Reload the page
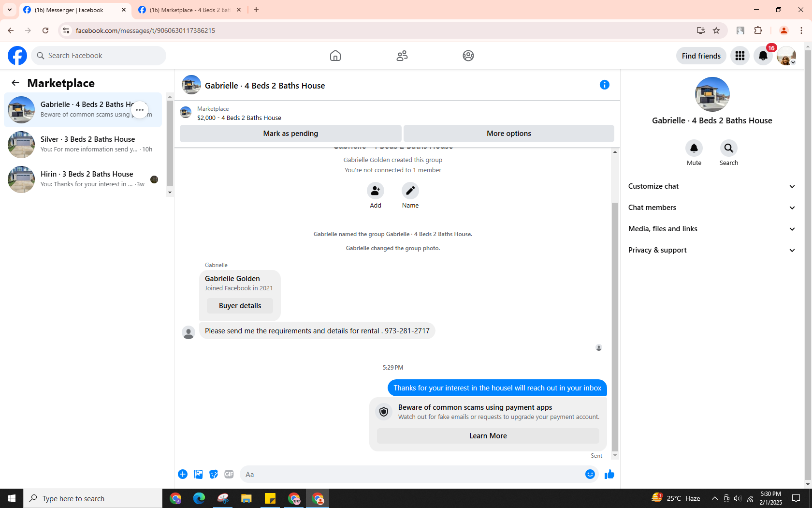This screenshot has height=508, width=812. (x=45, y=30)
